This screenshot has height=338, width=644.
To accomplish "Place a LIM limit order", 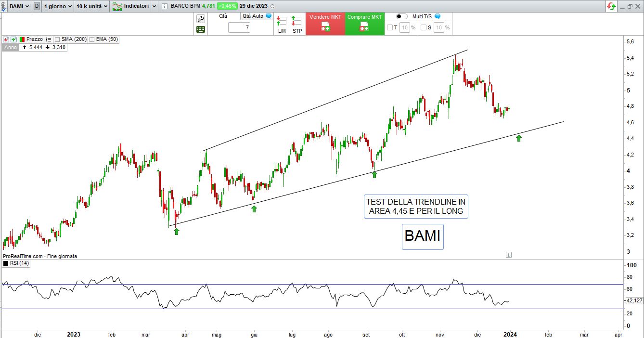I will 282,24.
